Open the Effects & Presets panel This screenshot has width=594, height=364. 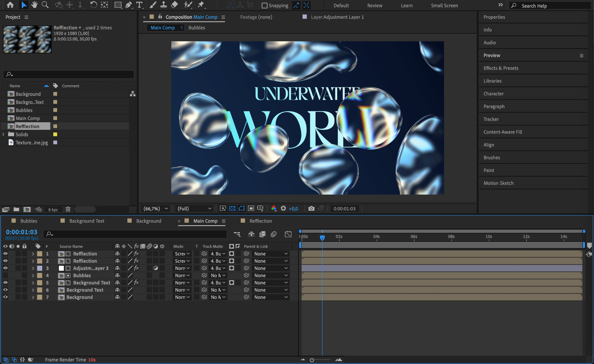[x=501, y=68]
